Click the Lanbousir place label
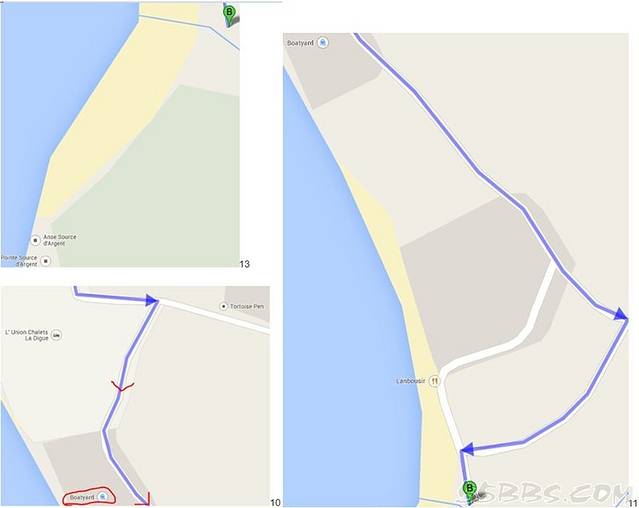Image resolution: width=639 pixels, height=508 pixels. click(x=410, y=381)
